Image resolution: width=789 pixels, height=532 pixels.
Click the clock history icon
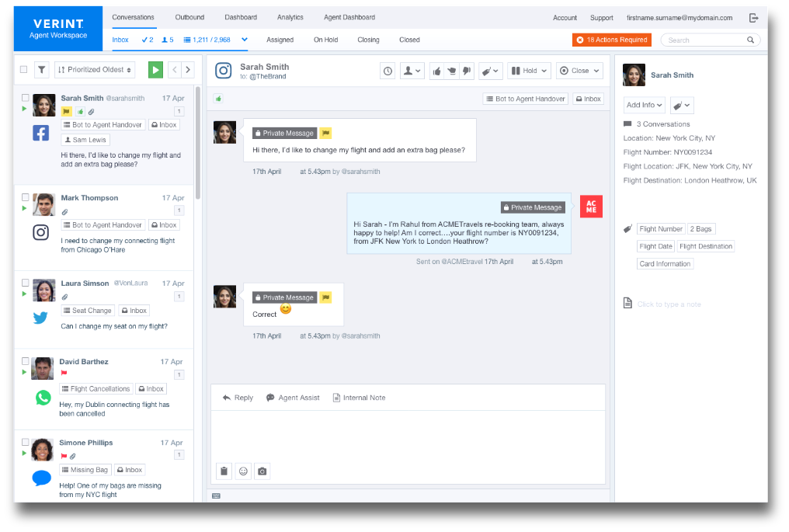pos(388,71)
